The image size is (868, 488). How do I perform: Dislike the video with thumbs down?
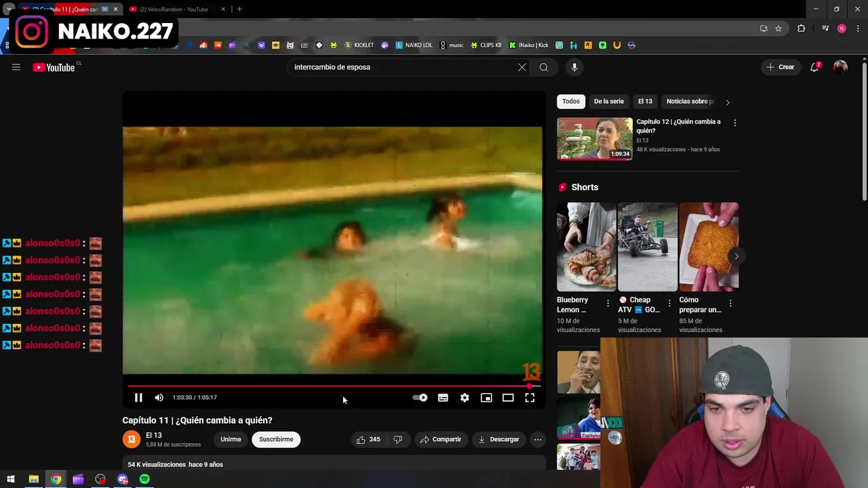398,439
